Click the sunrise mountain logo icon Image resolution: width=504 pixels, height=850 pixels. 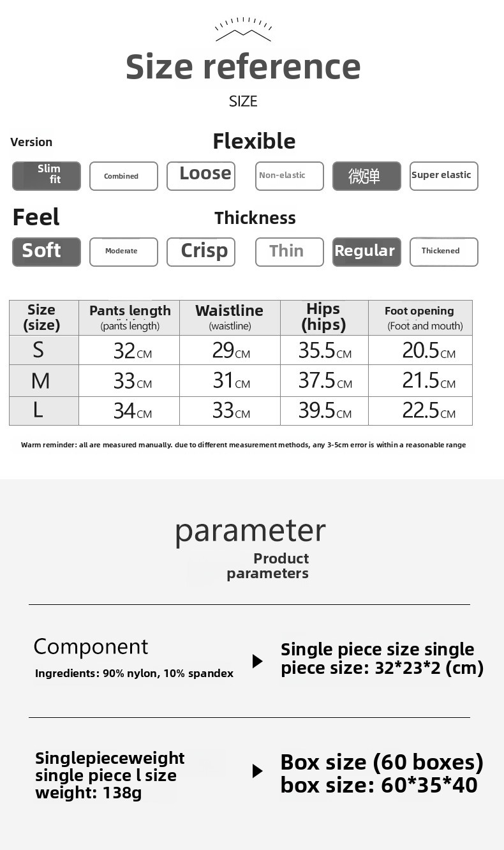point(243,30)
